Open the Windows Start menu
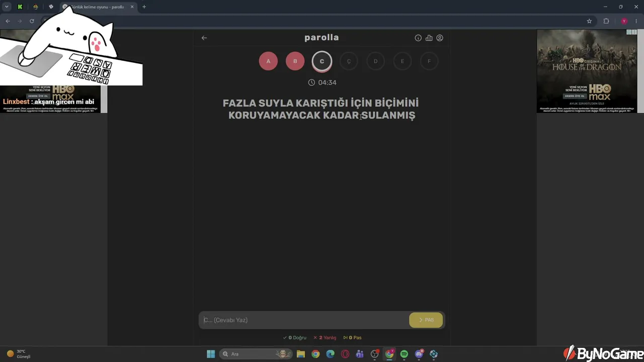This screenshot has width=644, height=362. pos(211,354)
